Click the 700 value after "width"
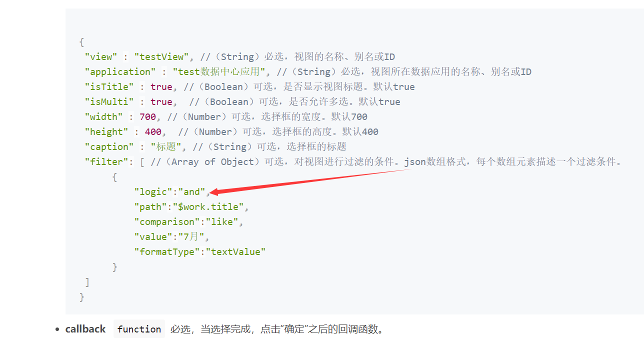Image resolution: width=644 pixels, height=345 pixels. (147, 117)
